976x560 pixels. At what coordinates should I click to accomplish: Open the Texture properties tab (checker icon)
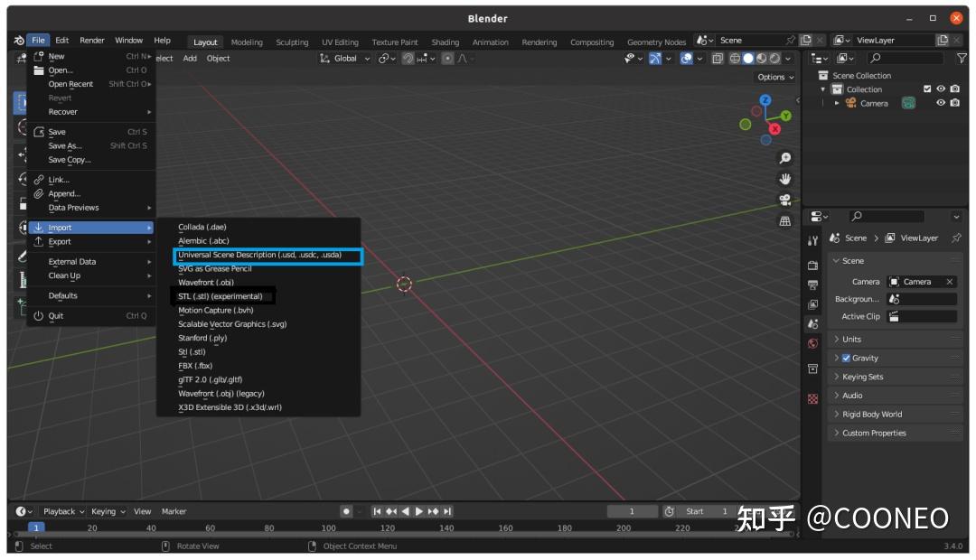click(813, 399)
